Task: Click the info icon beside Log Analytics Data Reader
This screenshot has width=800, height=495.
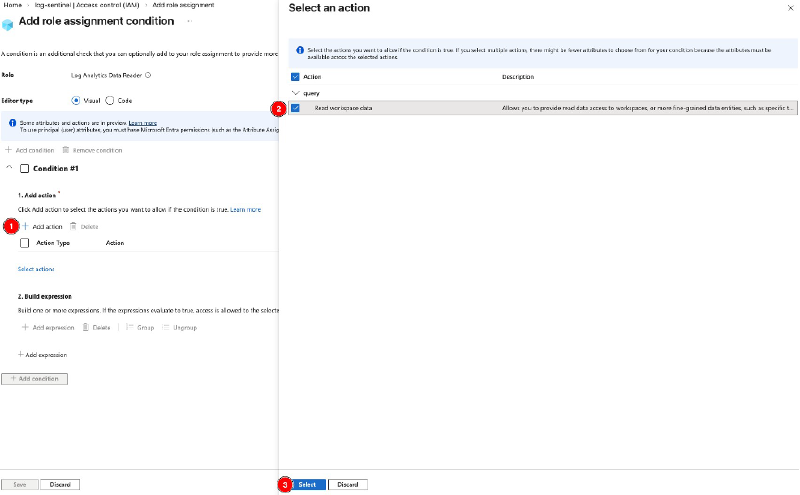Action: point(148,74)
